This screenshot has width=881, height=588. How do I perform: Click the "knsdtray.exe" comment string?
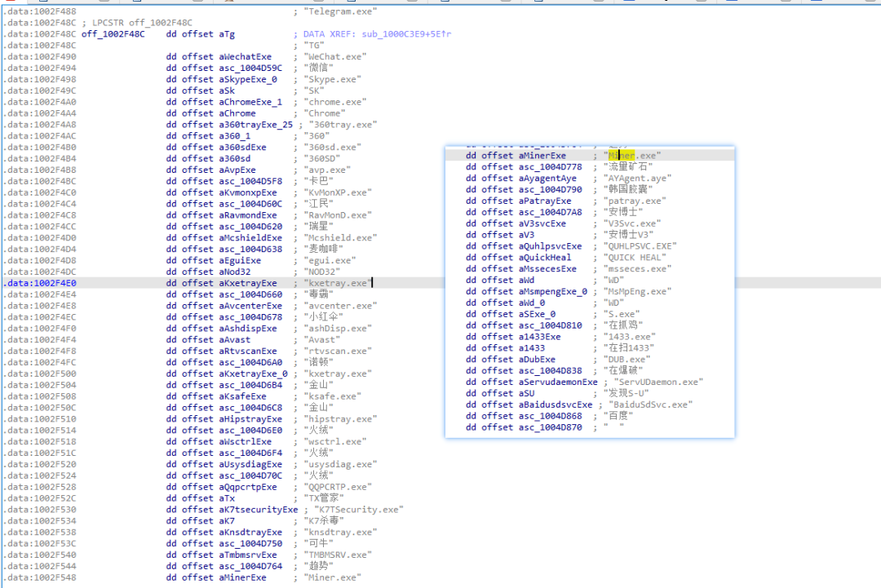(340, 532)
